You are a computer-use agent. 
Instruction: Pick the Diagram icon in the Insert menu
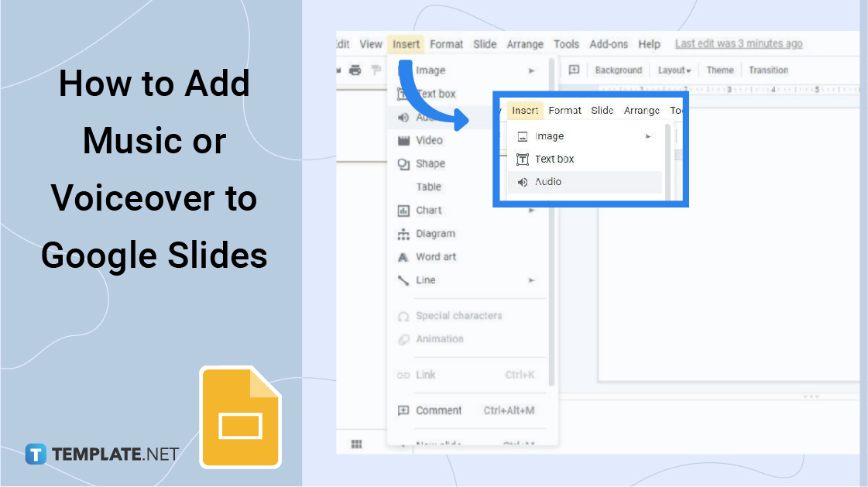[x=403, y=234]
